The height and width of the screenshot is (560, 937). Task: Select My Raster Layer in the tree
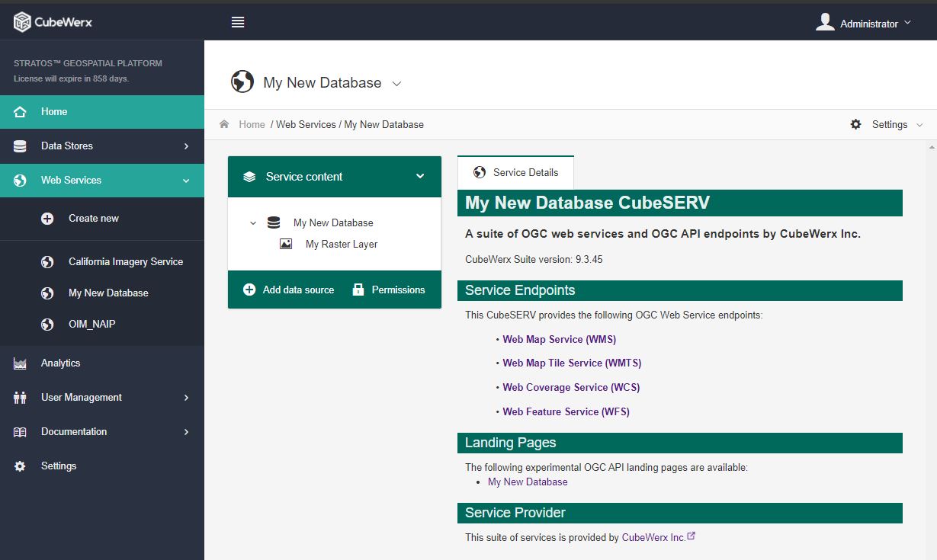[x=342, y=245]
